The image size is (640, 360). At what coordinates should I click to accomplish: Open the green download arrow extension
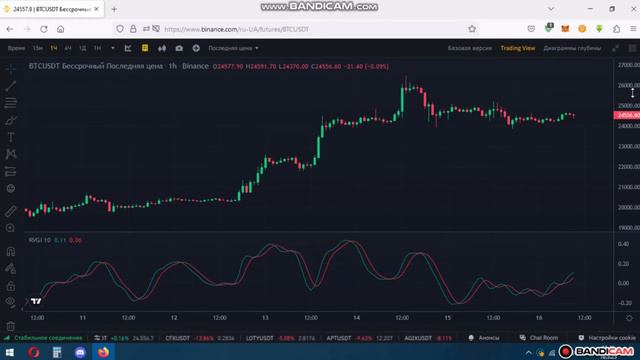(599, 29)
